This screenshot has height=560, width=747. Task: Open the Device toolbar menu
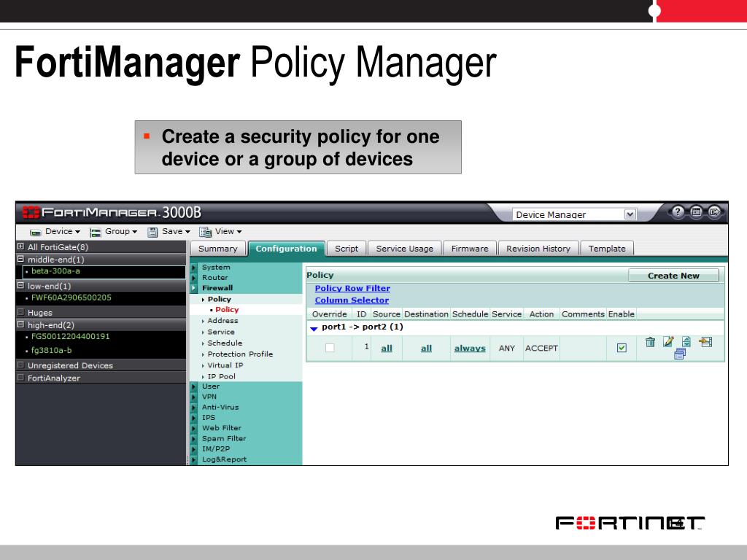click(55, 232)
